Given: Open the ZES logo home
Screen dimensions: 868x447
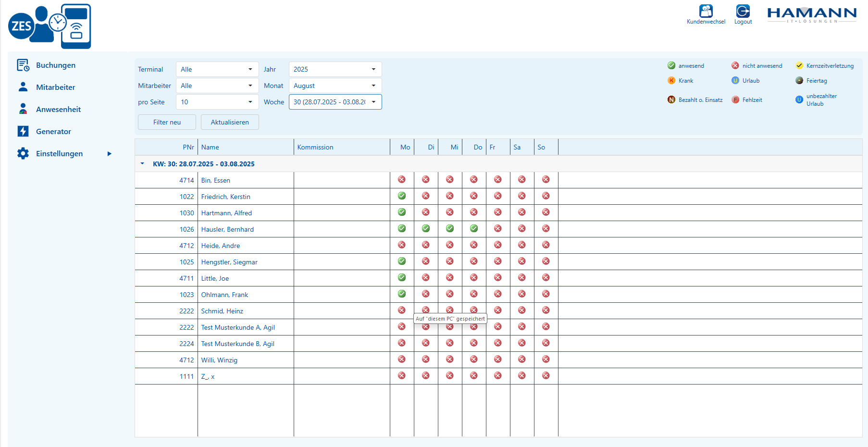Looking at the screenshot, I should coord(50,26).
